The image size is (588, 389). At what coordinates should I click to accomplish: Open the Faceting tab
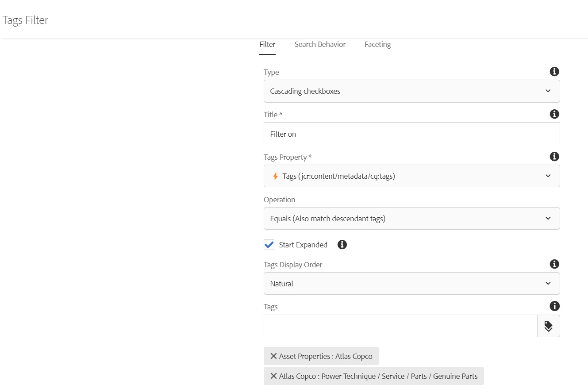tap(377, 44)
